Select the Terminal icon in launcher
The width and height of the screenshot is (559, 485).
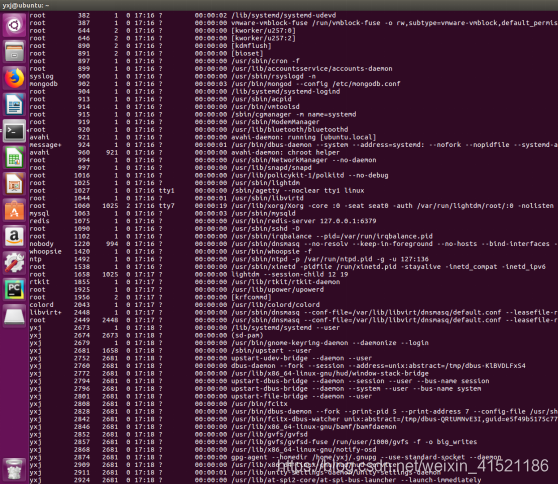click(14, 131)
